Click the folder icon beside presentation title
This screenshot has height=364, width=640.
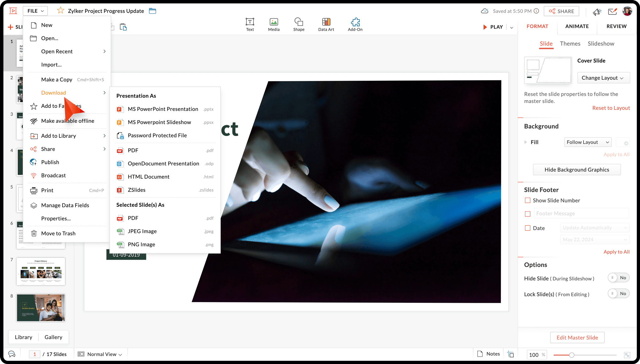[x=152, y=11]
